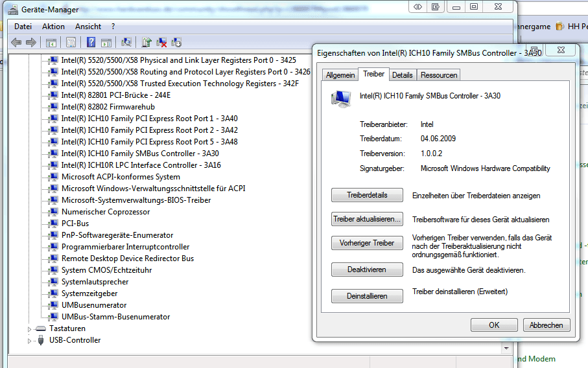Click the Tastaturen keyboard icon

40,328
